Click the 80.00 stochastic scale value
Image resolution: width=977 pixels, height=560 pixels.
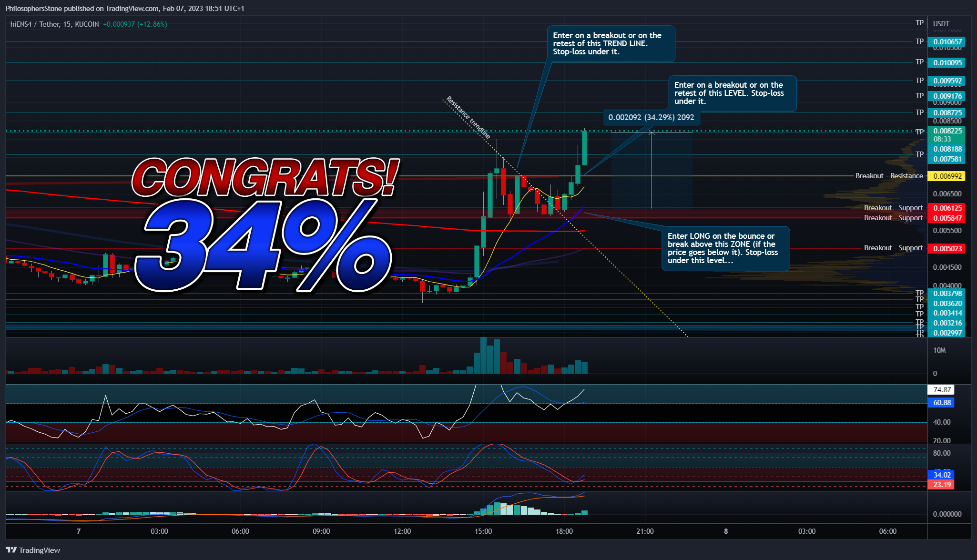click(941, 453)
